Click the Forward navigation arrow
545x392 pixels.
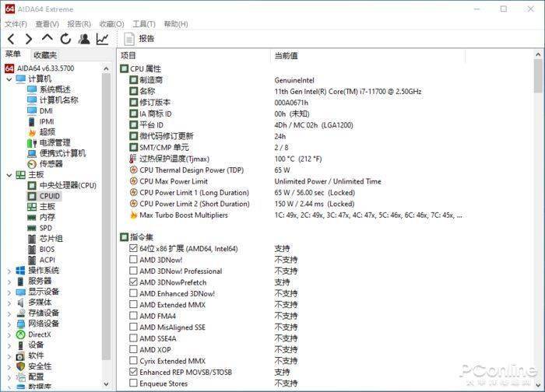29,39
